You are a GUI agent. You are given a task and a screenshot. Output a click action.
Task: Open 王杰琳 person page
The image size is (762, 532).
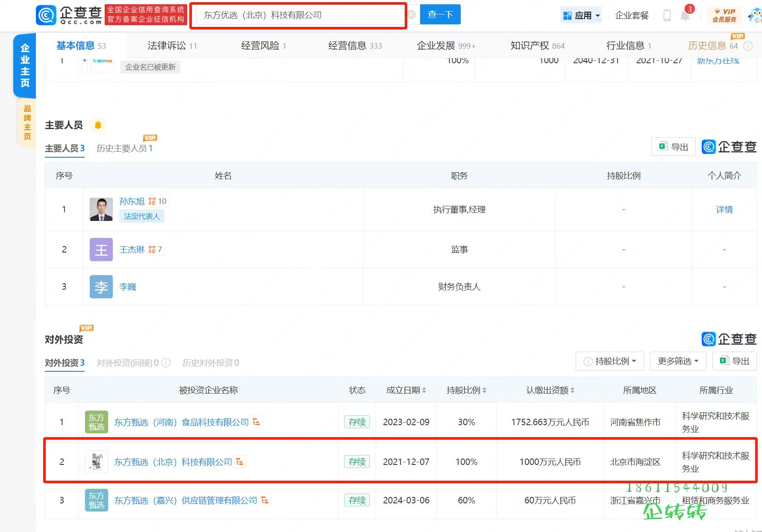132,249
